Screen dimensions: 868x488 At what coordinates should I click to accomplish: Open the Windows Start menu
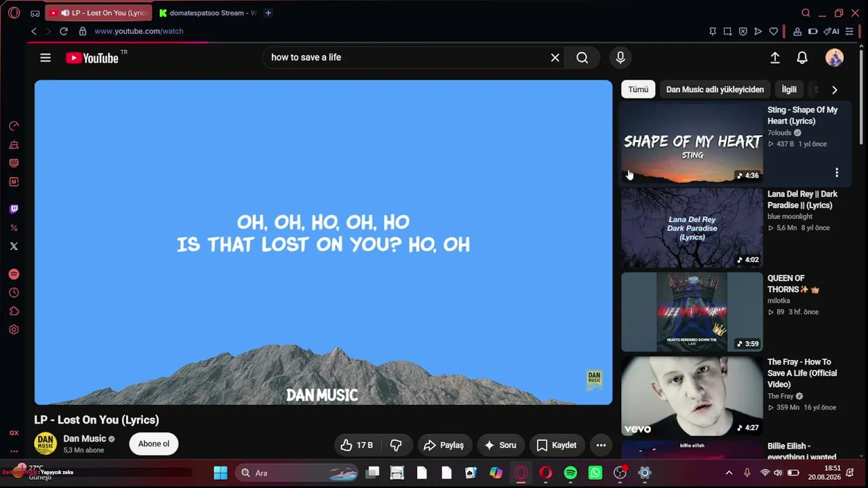pos(220,473)
